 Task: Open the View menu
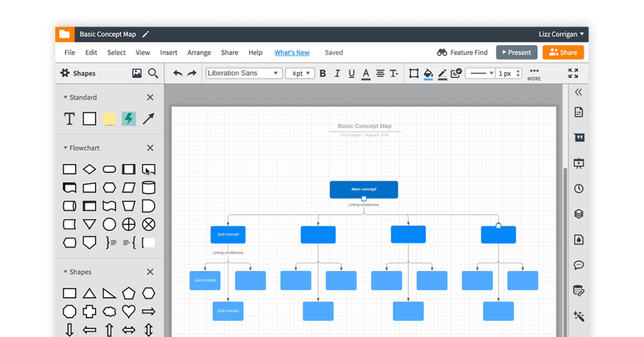pos(143,53)
